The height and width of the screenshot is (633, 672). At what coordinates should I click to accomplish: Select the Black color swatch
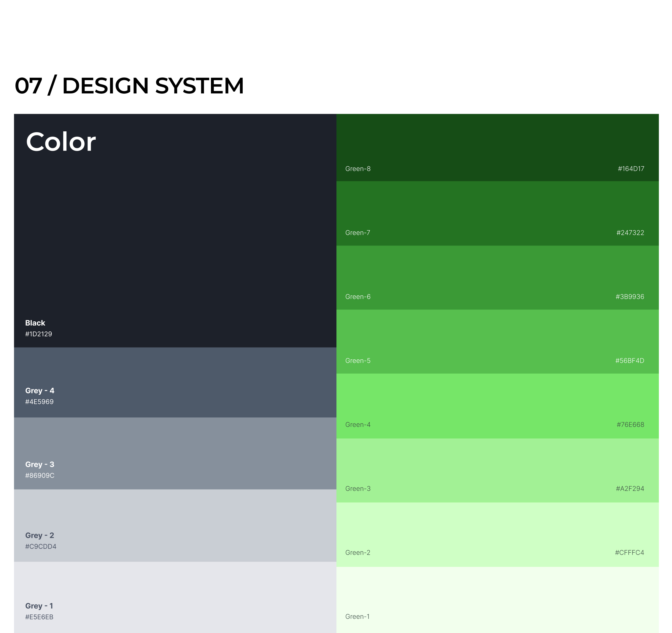click(x=175, y=231)
